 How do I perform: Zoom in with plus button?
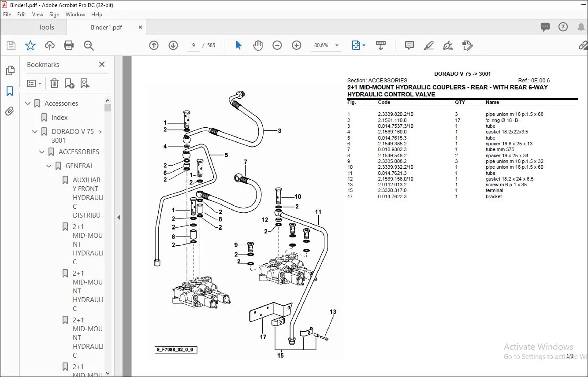297,45
